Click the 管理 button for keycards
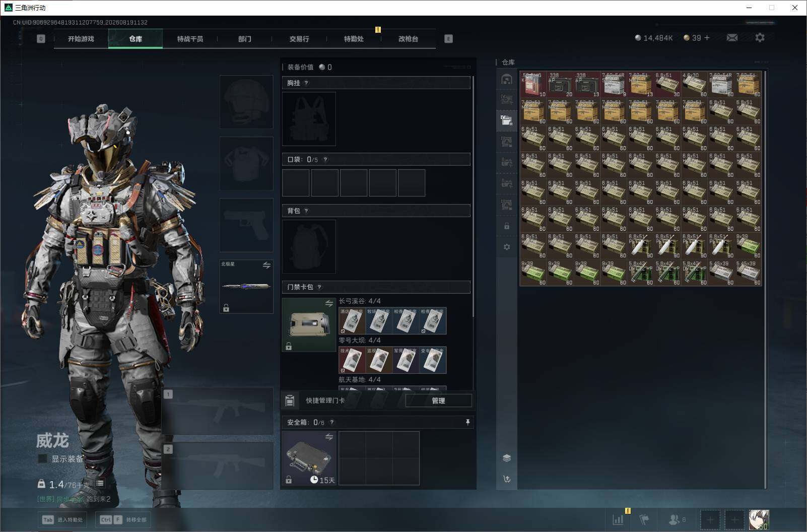The width and height of the screenshot is (807, 532). pos(438,401)
